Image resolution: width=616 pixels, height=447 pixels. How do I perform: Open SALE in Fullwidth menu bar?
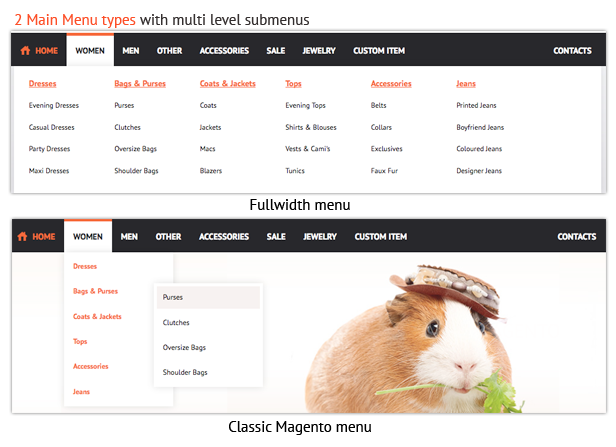pos(276,51)
